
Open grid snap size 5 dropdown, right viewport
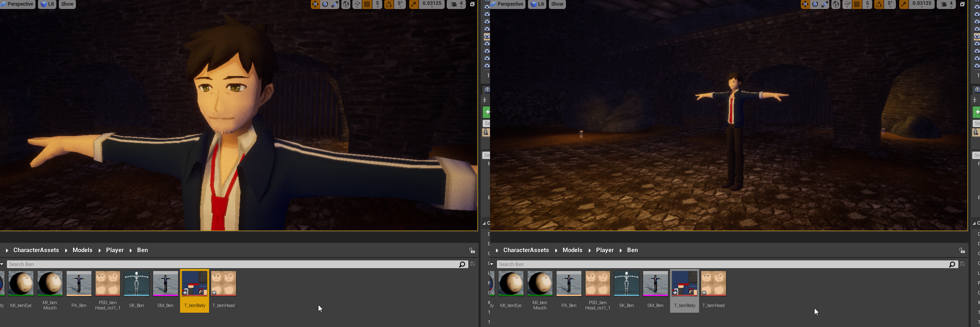point(867,4)
